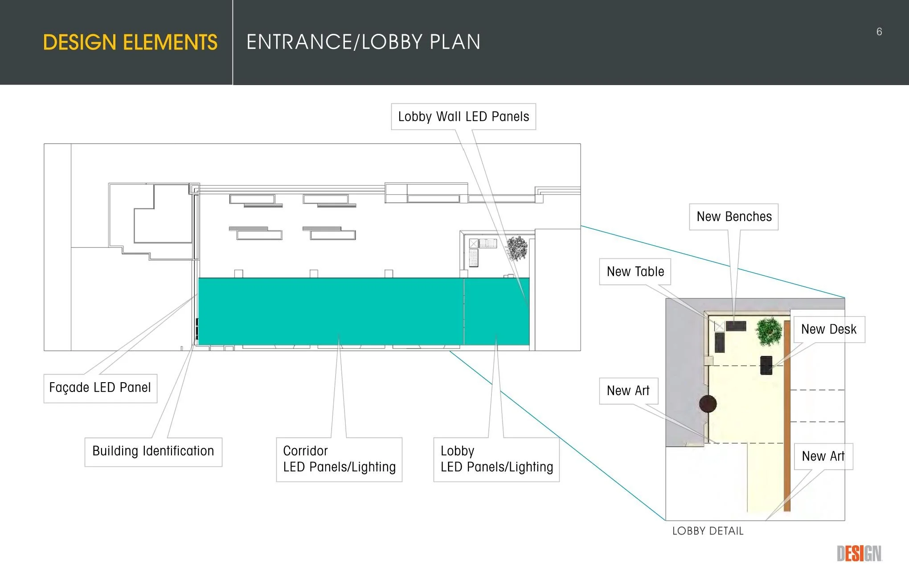The image size is (909, 588).
Task: Click the desk chair icon labeled New Desk
Action: tap(766, 364)
